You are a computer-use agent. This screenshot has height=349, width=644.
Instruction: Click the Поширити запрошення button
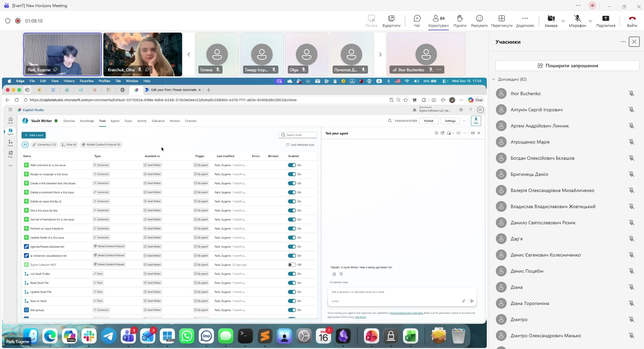click(x=567, y=66)
